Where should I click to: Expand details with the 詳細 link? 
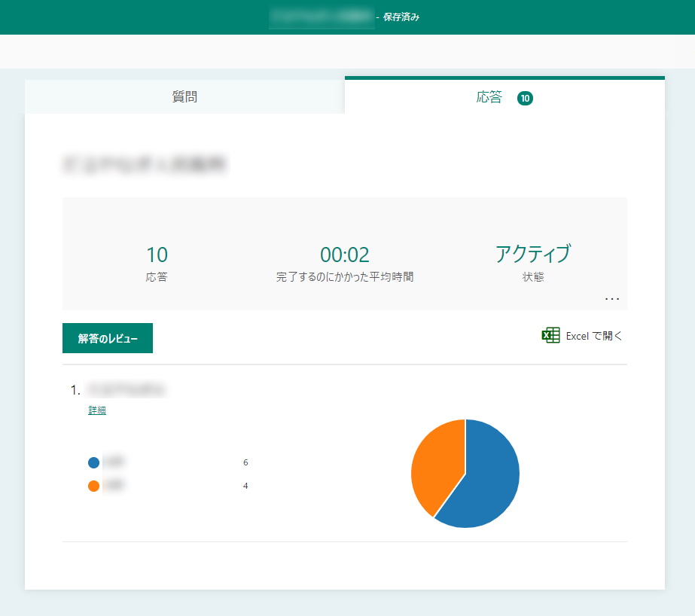coord(96,409)
